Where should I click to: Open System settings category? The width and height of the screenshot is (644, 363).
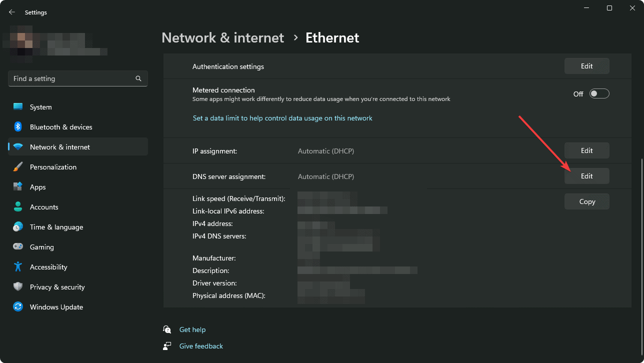[78, 107]
